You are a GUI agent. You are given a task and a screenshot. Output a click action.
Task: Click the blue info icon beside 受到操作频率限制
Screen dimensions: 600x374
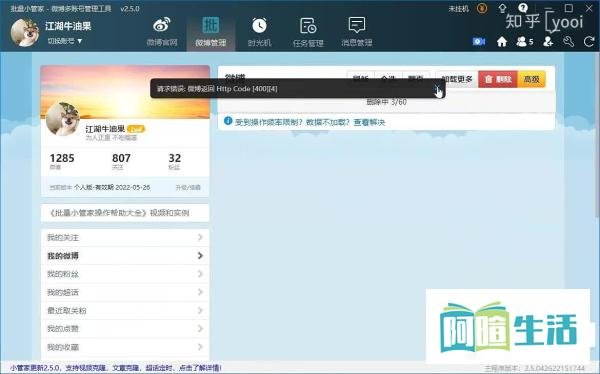click(228, 121)
